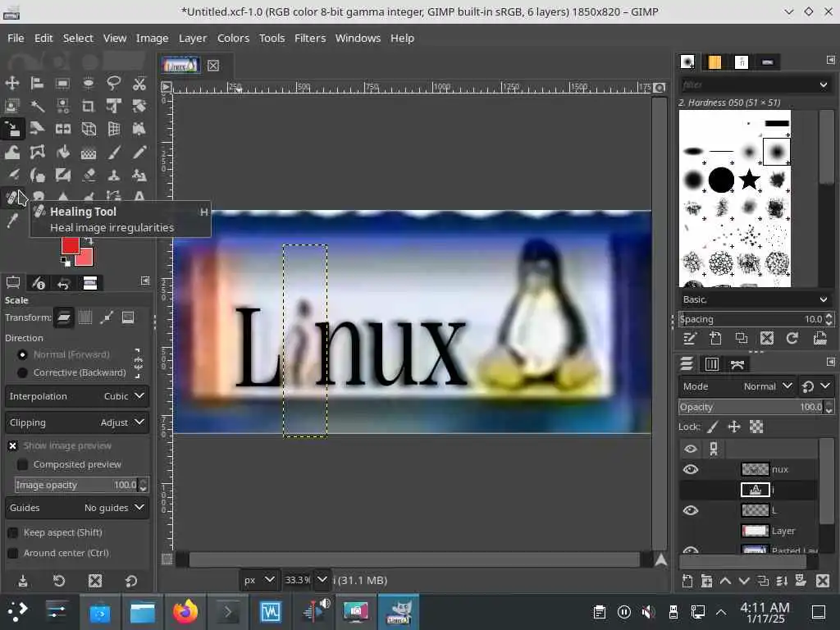Open the Clipping Adjust dropdown
Screen dimensions: 840x630
tap(77, 422)
